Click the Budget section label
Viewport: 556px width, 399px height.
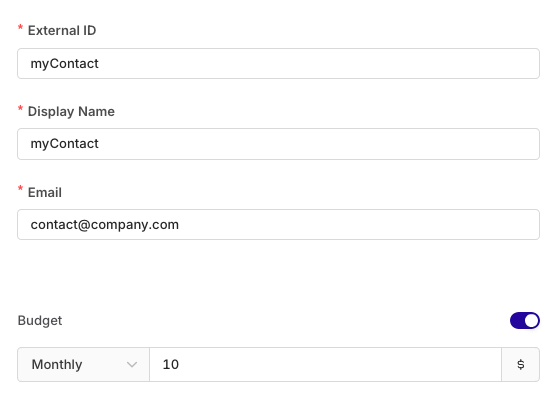[x=40, y=321]
